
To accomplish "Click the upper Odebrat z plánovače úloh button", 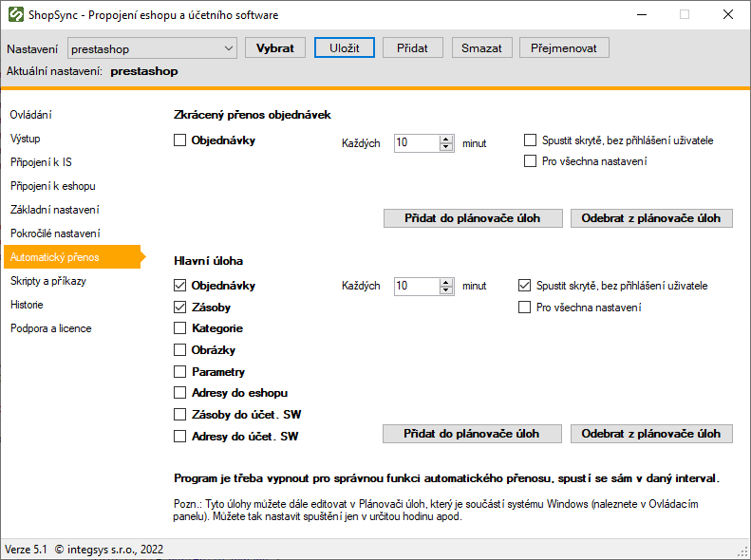I will click(x=651, y=218).
